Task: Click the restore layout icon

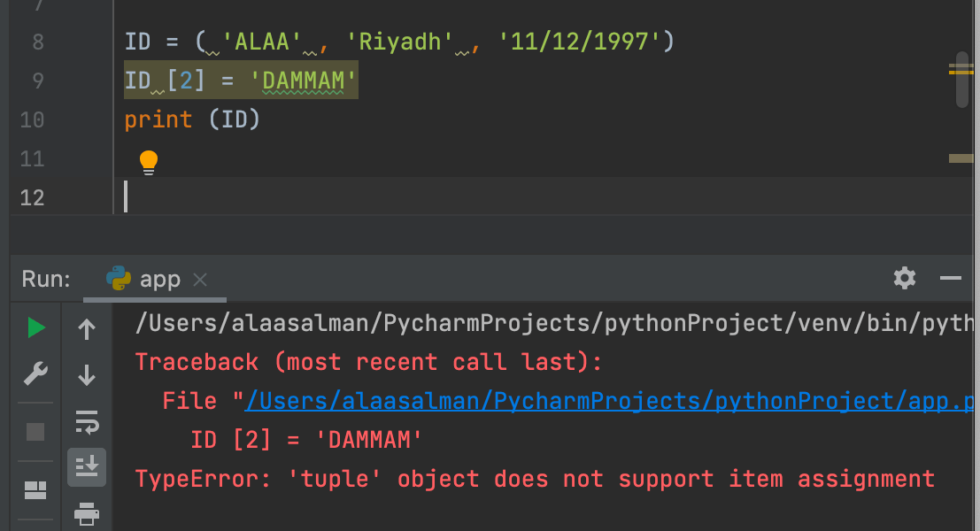Action: (35, 490)
